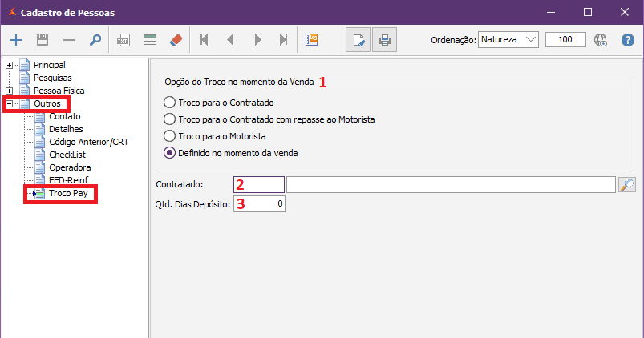Choose Definido no momento da venda
This screenshot has width=644, height=338.
click(x=168, y=153)
